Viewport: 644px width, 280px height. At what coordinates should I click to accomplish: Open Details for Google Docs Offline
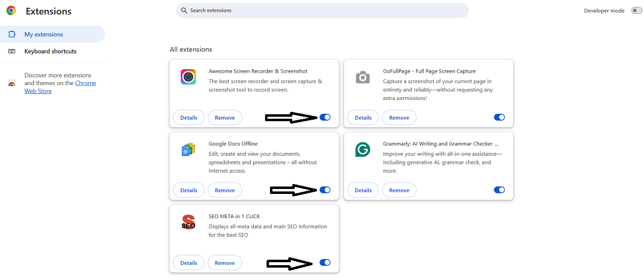click(x=189, y=190)
